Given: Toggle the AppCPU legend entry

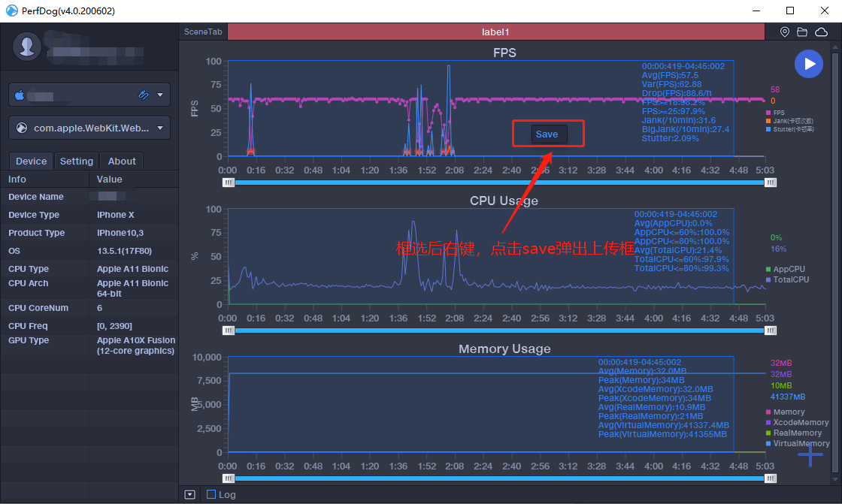Looking at the screenshot, I should pyautogui.click(x=785, y=269).
